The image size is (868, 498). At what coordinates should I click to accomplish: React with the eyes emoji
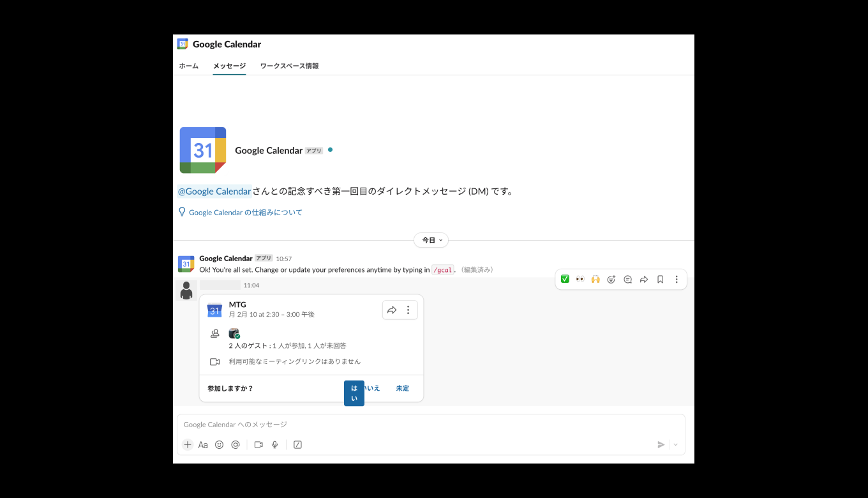tap(580, 279)
